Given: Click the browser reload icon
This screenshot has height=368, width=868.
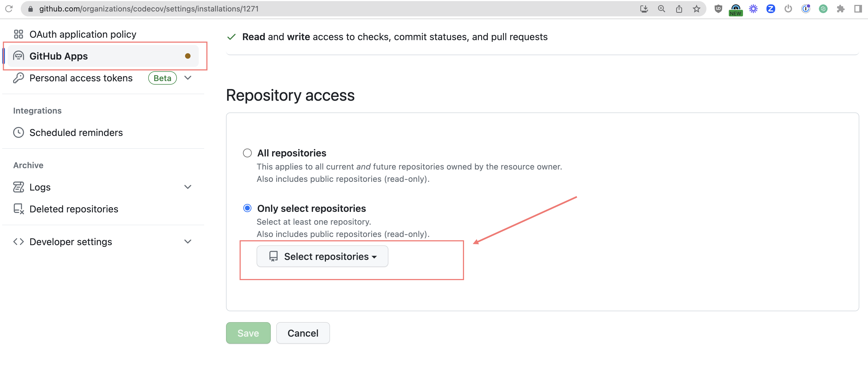Looking at the screenshot, I should (9, 9).
